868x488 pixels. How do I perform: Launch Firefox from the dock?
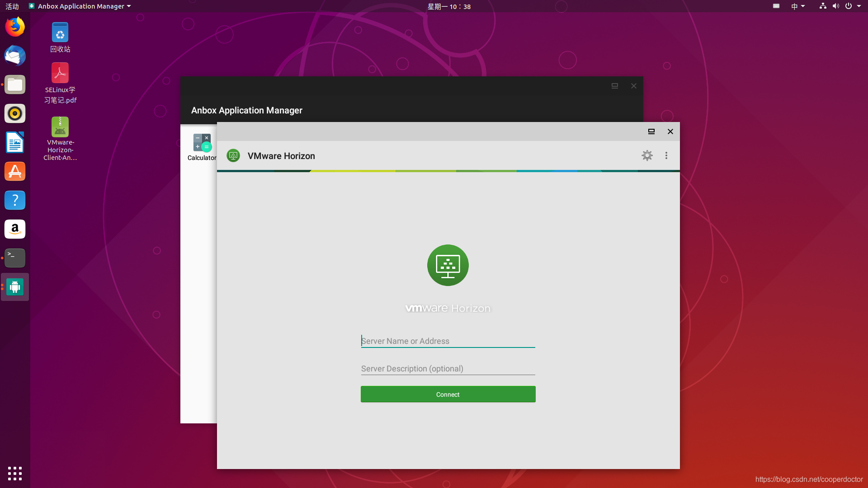[x=15, y=27]
